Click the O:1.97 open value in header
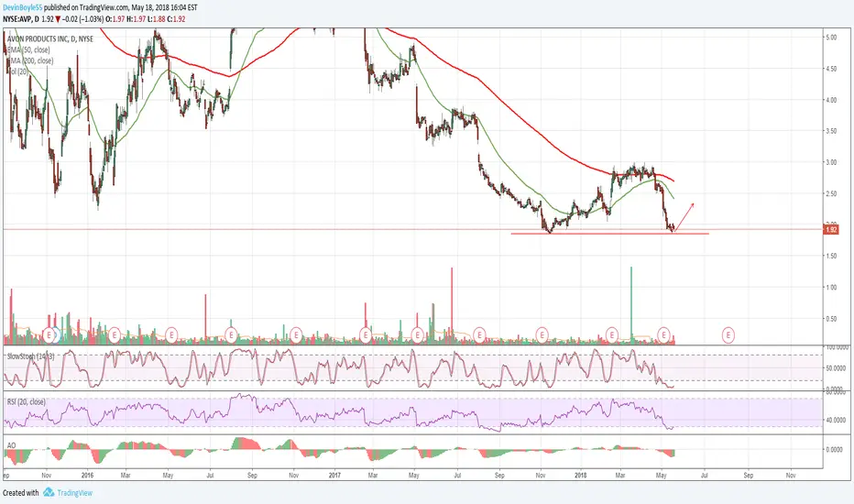Screen dimensions: 854x504 (x=115, y=19)
